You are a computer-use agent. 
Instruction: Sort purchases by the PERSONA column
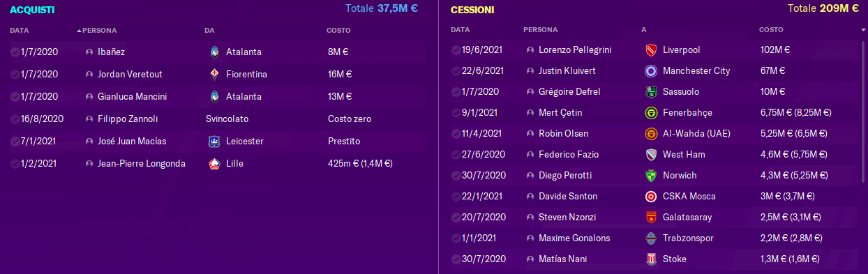[x=99, y=31]
